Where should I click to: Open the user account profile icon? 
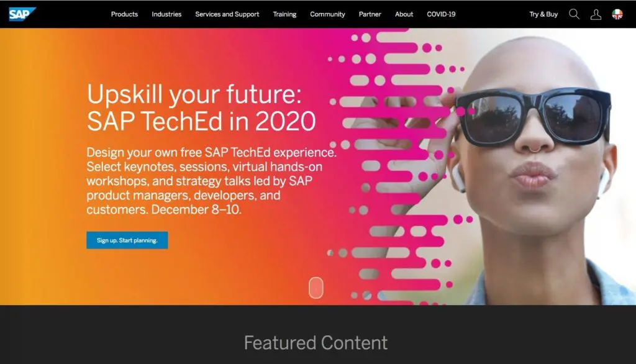click(596, 14)
